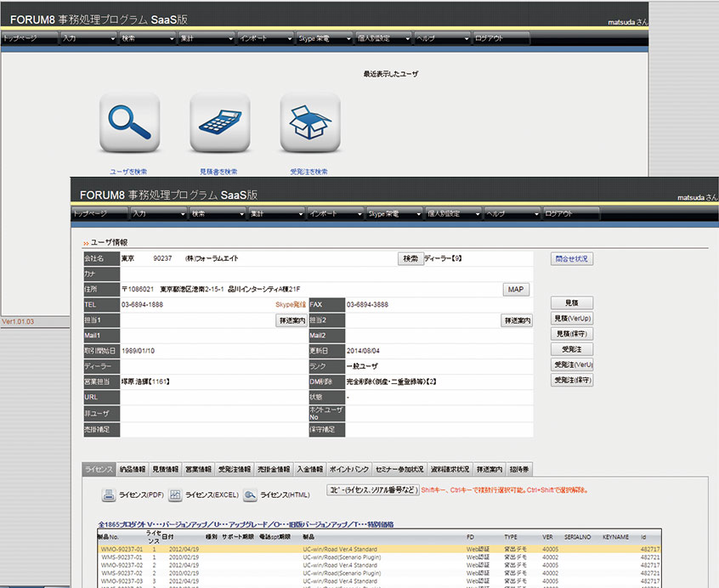
Task: Click ログアウト in the back top-page window
Action: pyautogui.click(x=501, y=38)
